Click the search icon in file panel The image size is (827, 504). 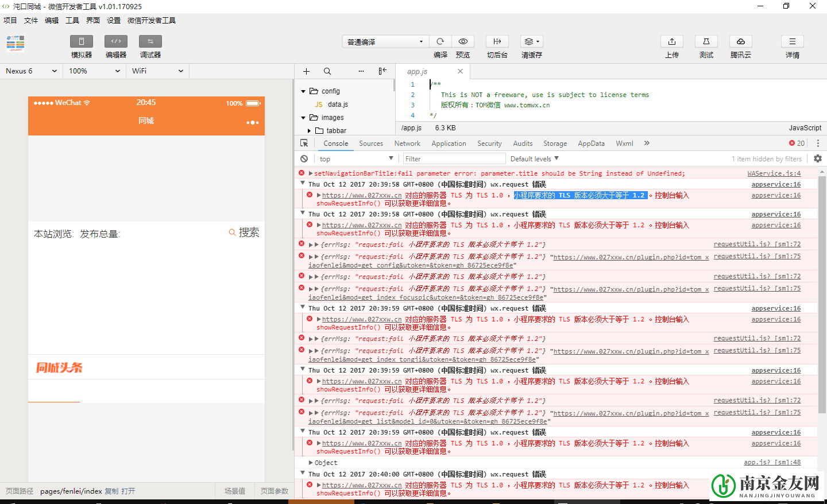click(x=327, y=71)
